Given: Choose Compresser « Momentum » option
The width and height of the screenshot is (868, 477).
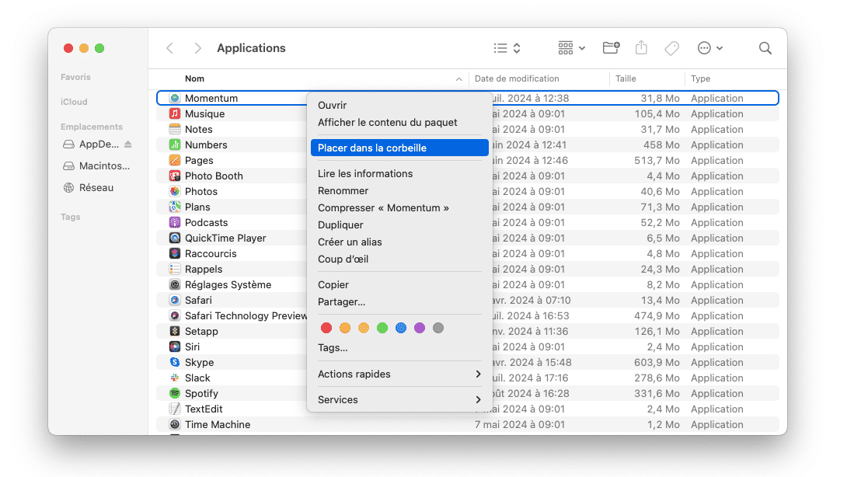Looking at the screenshot, I should coord(383,208).
